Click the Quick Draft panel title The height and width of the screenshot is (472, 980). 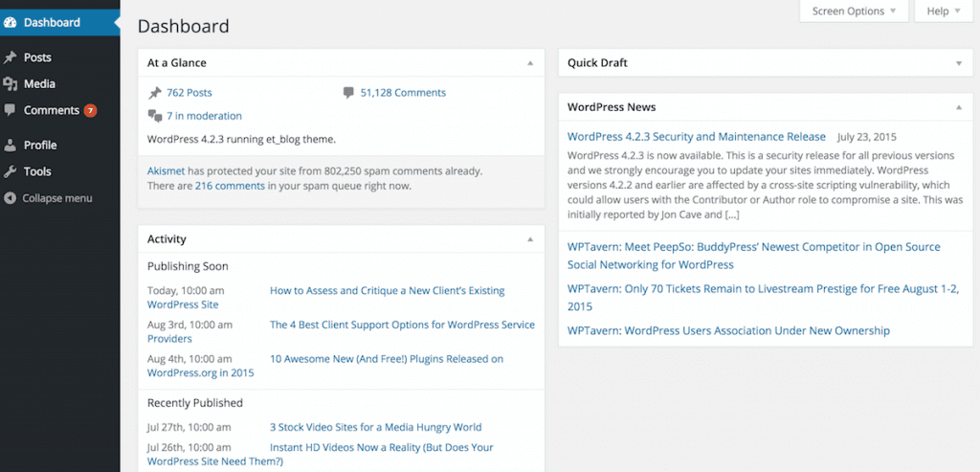click(597, 63)
